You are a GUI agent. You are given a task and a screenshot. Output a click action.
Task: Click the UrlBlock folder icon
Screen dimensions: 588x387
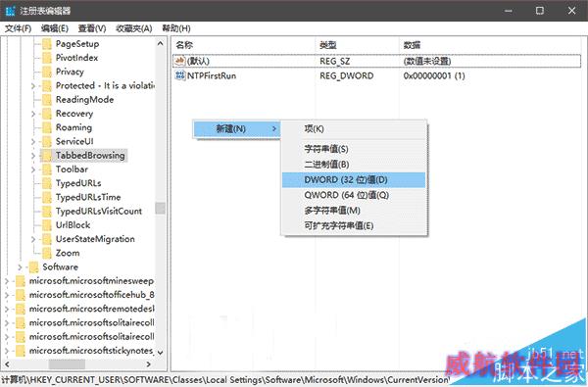click(x=46, y=225)
